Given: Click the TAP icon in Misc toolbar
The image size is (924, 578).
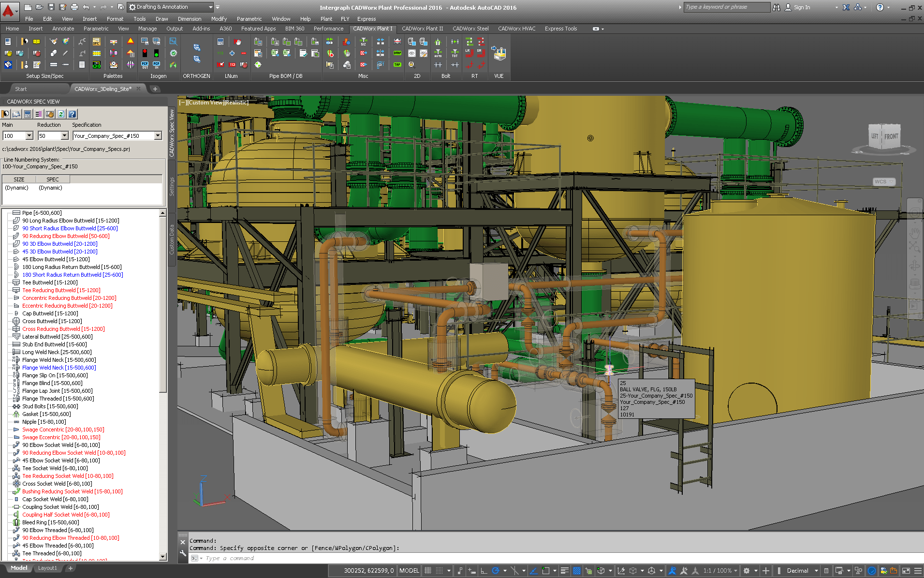Looking at the screenshot, I should click(396, 64).
